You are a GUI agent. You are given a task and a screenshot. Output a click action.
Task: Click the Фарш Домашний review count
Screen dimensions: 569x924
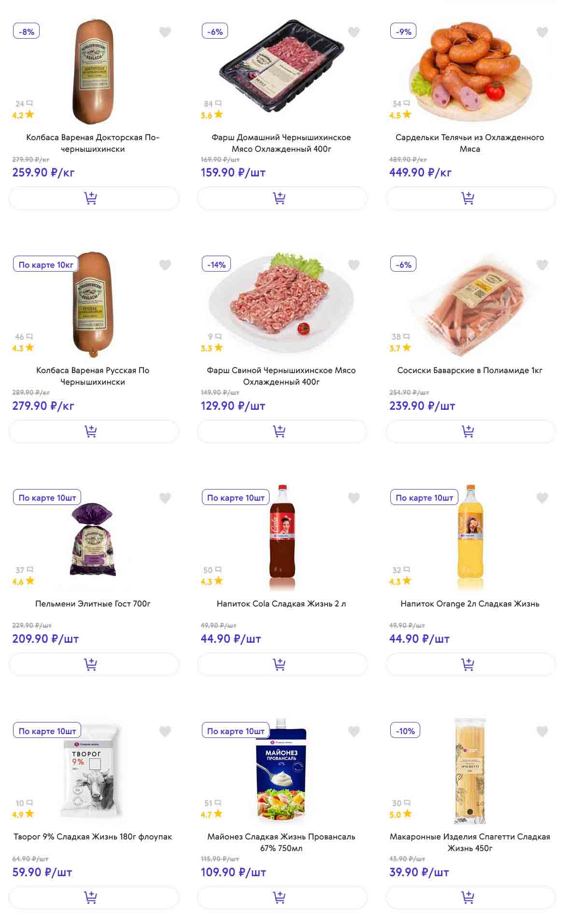pyautogui.click(x=212, y=103)
